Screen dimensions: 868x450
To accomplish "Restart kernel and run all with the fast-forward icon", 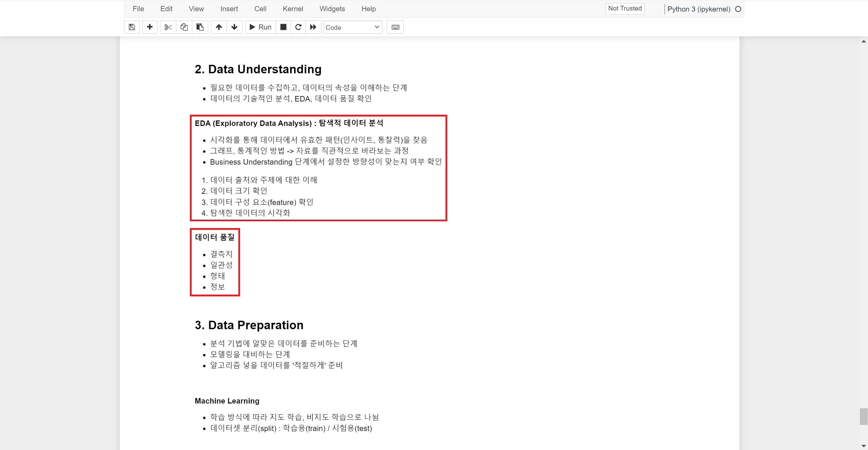I will click(x=313, y=27).
